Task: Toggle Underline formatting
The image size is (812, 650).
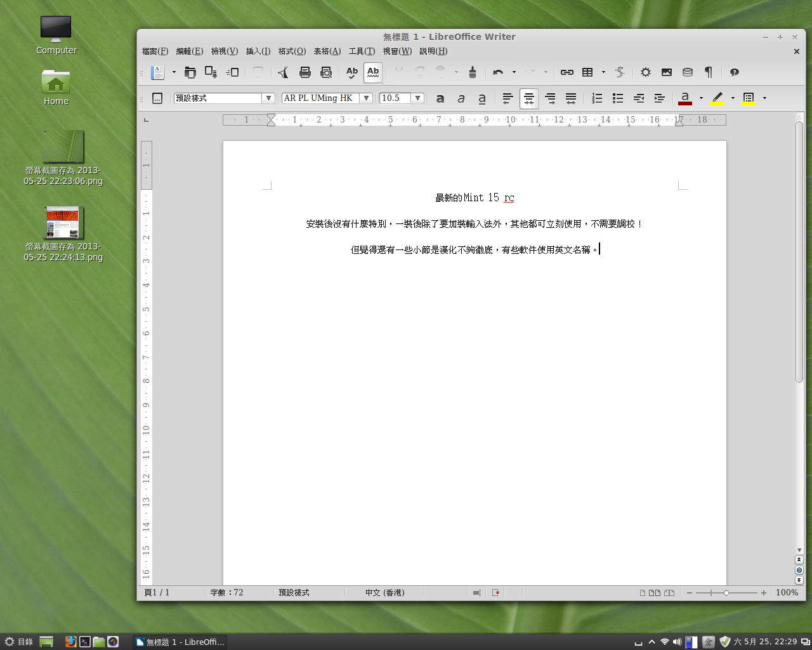Action: (x=482, y=98)
